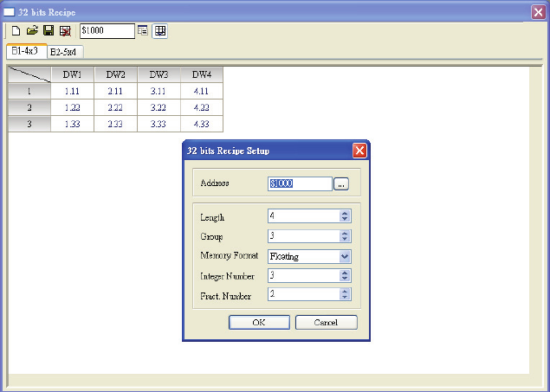Click the address list icon beside $1000 field
The width and height of the screenshot is (550, 392).
click(x=143, y=30)
